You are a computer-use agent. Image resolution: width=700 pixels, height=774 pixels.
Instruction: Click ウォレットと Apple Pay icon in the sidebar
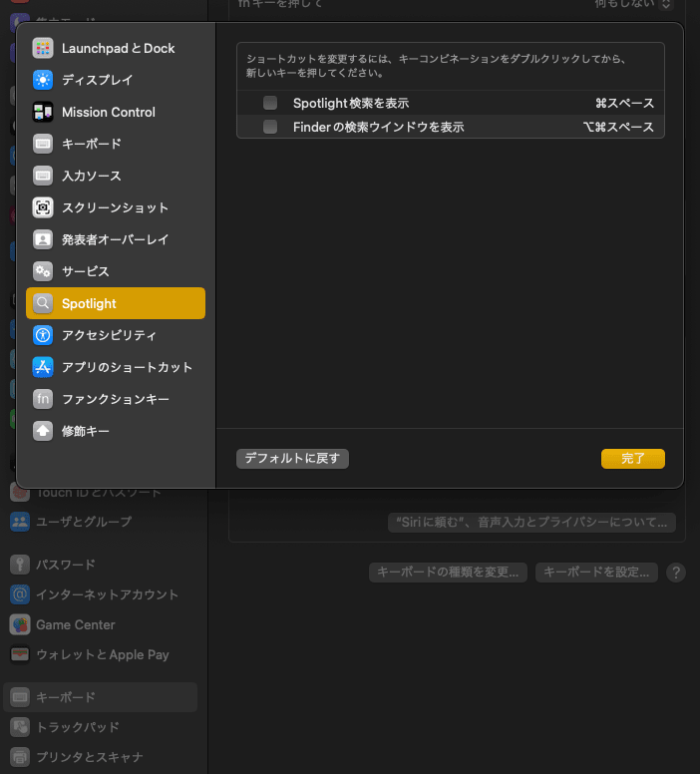coord(20,654)
